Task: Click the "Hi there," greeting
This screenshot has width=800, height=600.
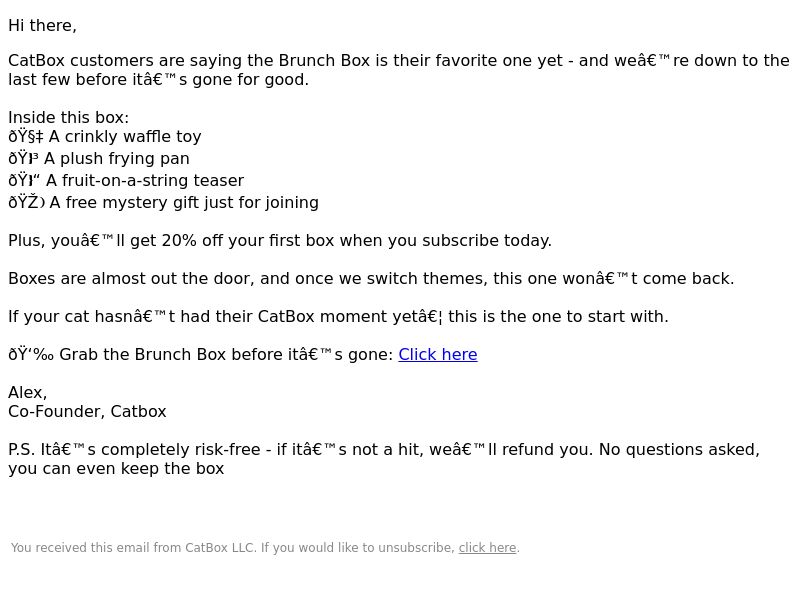Action: (42, 26)
